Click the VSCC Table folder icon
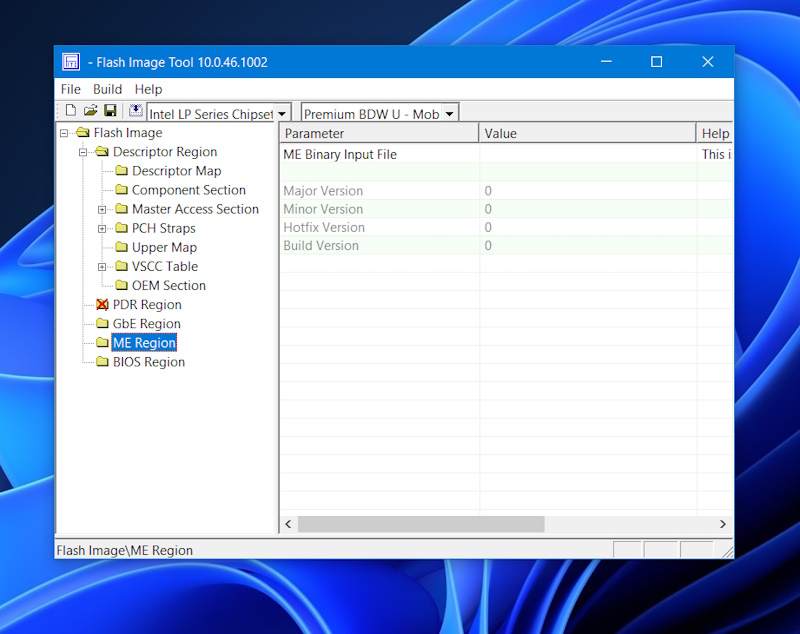This screenshot has height=634, width=800. [121, 266]
